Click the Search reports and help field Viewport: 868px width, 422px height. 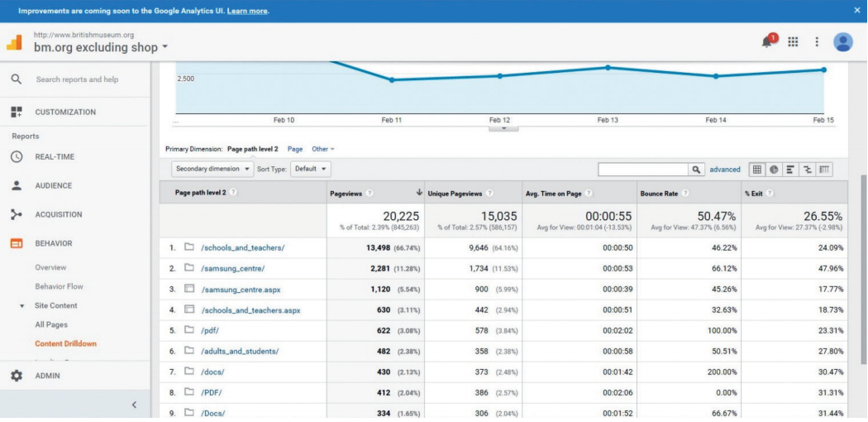(x=78, y=79)
